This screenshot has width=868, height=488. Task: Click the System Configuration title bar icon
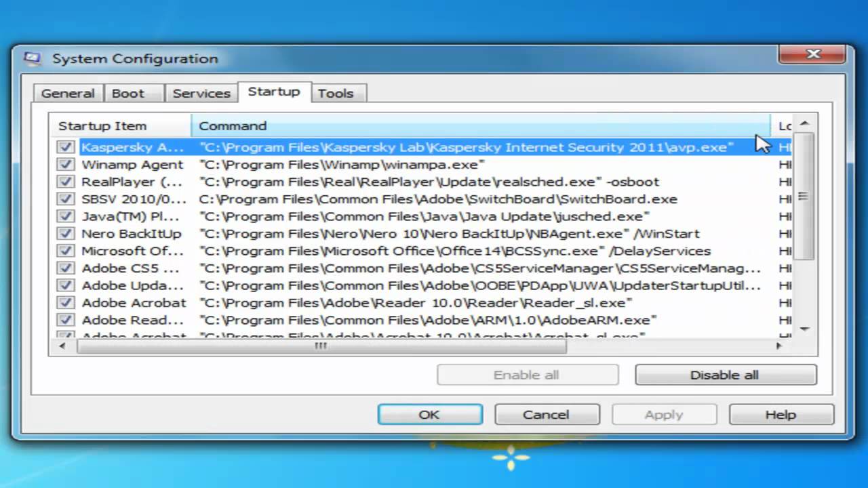[33, 58]
